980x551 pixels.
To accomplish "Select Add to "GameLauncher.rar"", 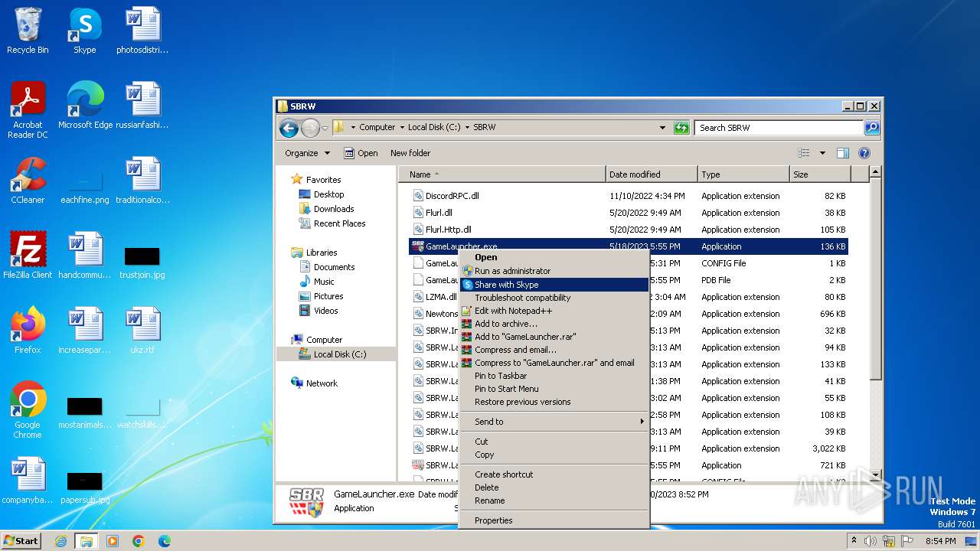I will click(x=554, y=337).
